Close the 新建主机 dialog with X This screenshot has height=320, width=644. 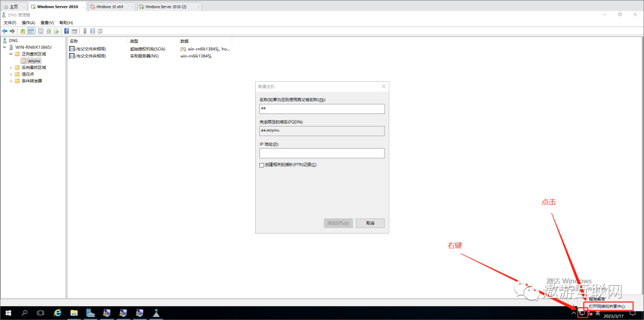coord(383,87)
